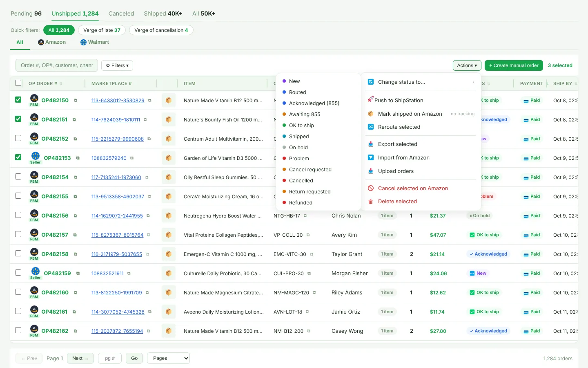Image resolution: width=588 pixels, height=368 pixels.
Task: Choose On hold status option
Action: coord(318,148)
